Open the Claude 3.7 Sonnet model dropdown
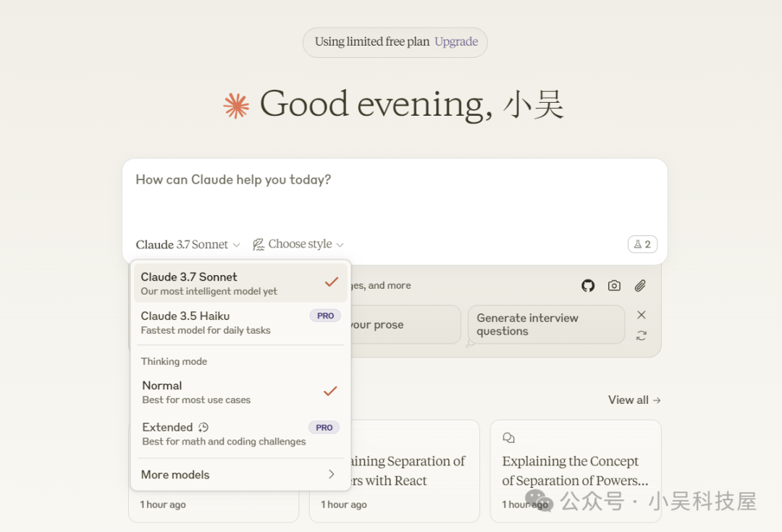Screen dimensions: 782x532 pyautogui.click(x=188, y=245)
